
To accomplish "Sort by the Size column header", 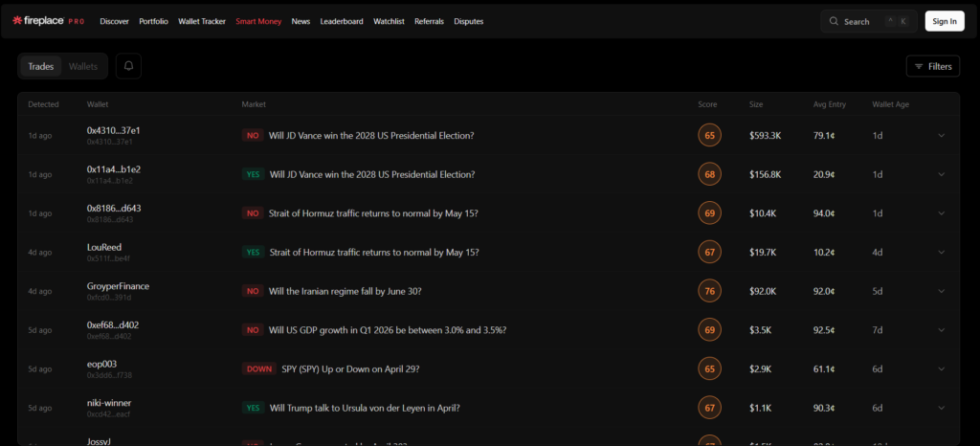I will click(x=756, y=104).
